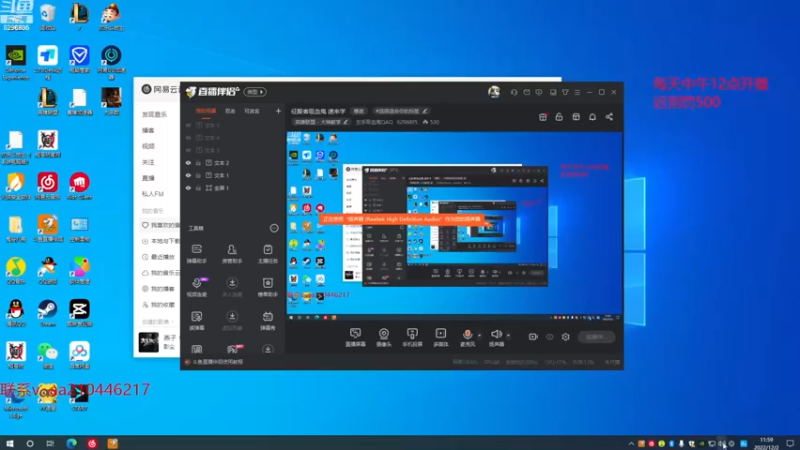The height and width of the screenshot is (450, 800).
Task: Open 发现音乐 in the NetEase music sidebar
Action: coord(155,114)
